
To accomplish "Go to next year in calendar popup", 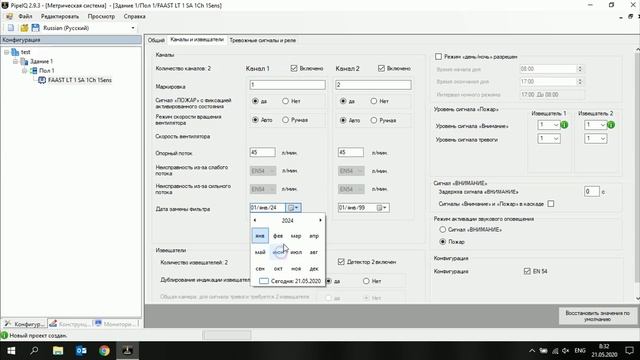I will [320, 220].
